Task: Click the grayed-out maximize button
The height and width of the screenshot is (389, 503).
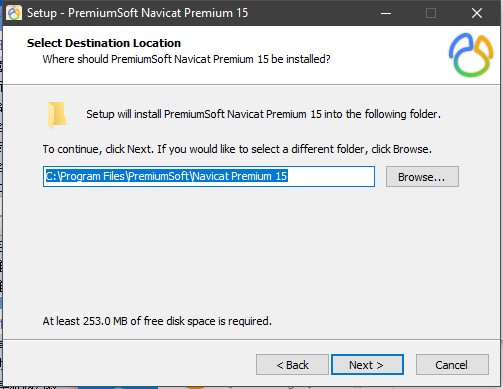Action: tap(431, 13)
